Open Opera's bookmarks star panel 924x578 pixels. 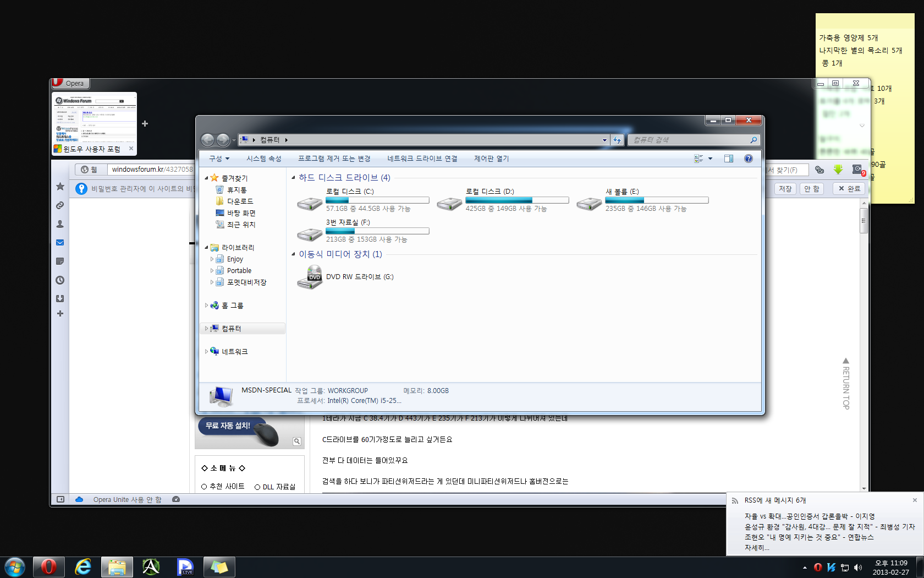(60, 187)
